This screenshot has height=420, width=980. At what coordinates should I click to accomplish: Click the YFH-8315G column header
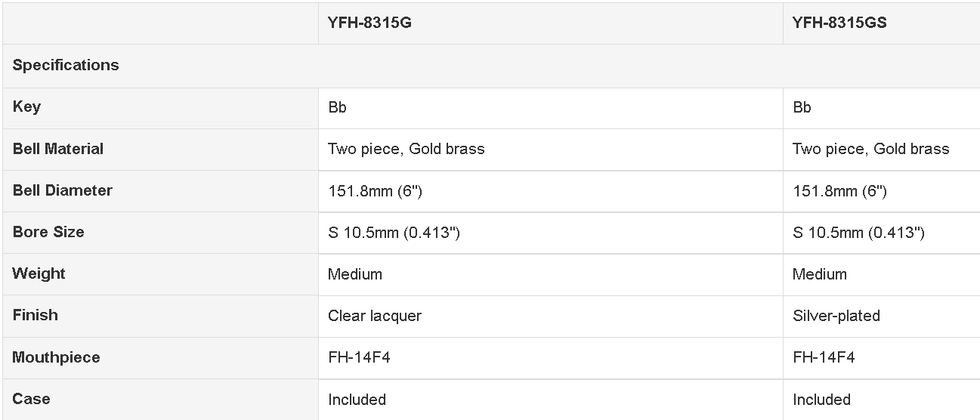(x=369, y=23)
